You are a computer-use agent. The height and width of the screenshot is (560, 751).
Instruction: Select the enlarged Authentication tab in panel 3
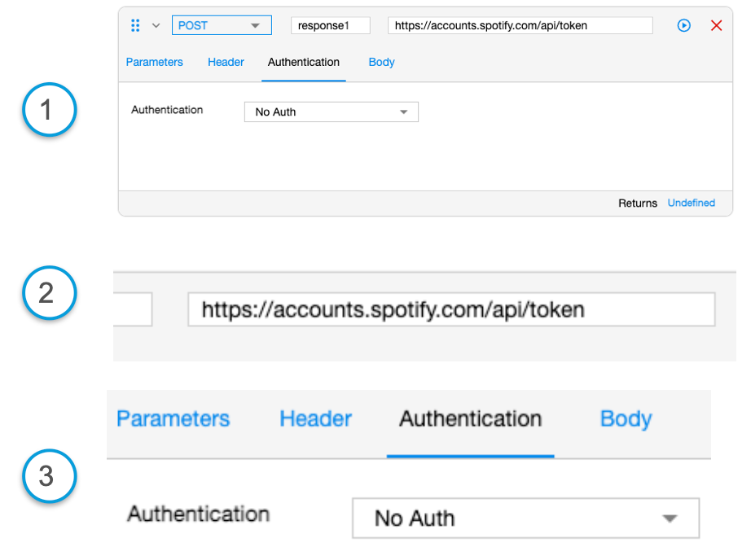click(470, 419)
